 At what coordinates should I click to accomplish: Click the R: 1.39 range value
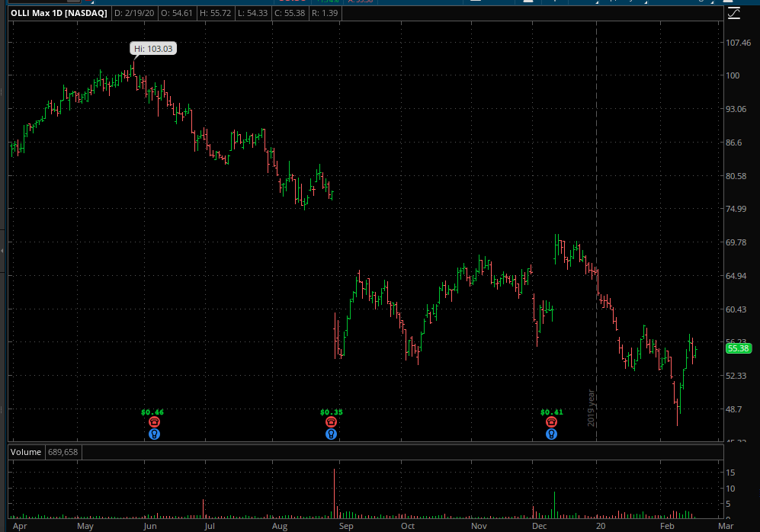pos(325,13)
